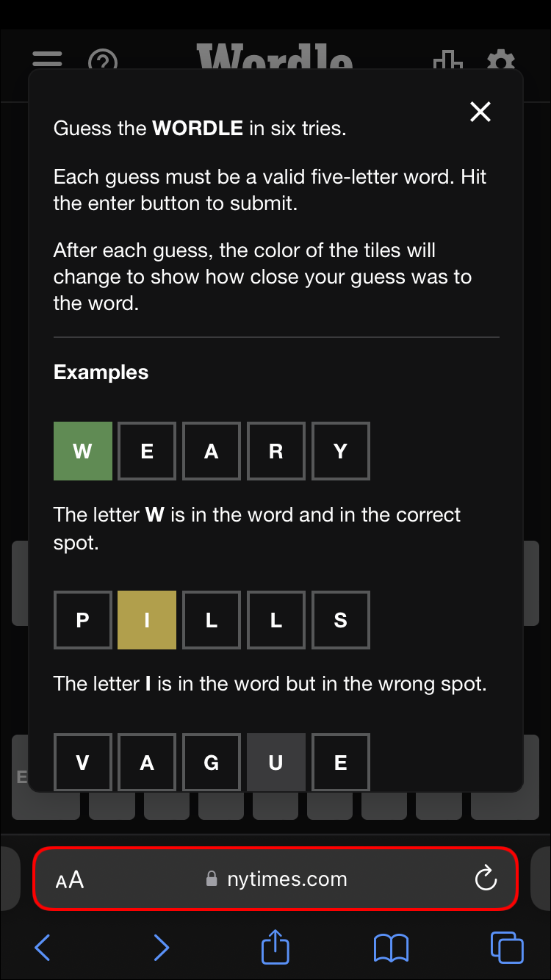Close the how-to-play dialog

[480, 112]
